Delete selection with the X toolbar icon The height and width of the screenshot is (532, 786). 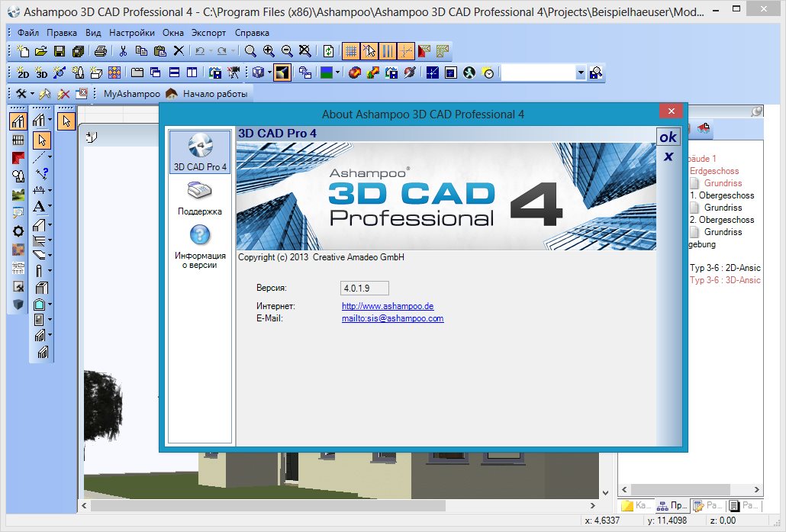[x=179, y=50]
